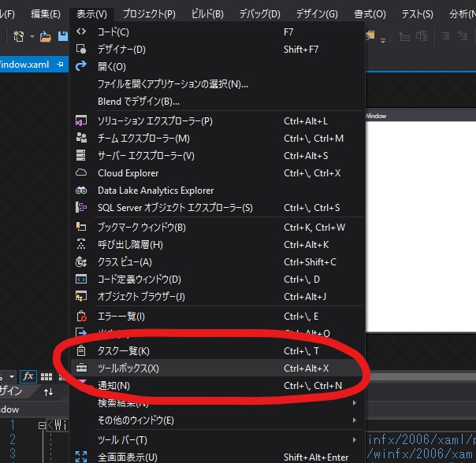
Task: Select コード(C) menu entry
Action: click(217, 31)
